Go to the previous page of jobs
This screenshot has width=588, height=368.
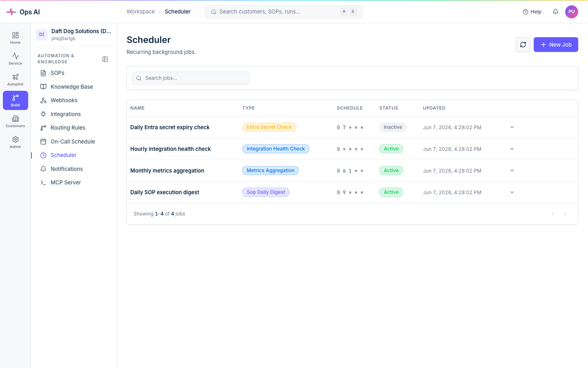[552, 214]
